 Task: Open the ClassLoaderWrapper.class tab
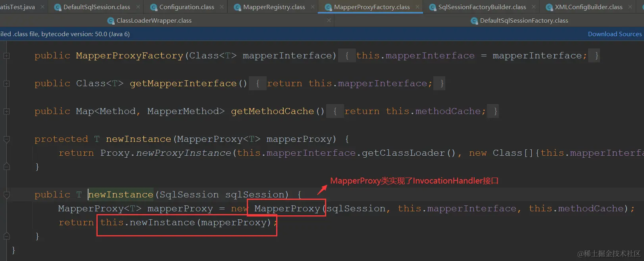154,20
